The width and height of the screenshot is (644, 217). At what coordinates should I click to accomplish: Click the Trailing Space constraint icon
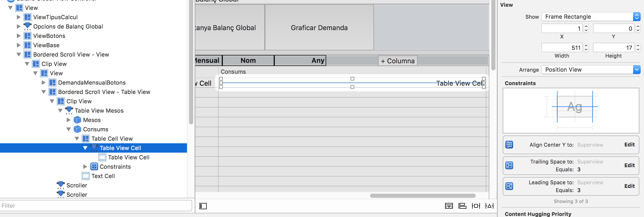click(509, 165)
